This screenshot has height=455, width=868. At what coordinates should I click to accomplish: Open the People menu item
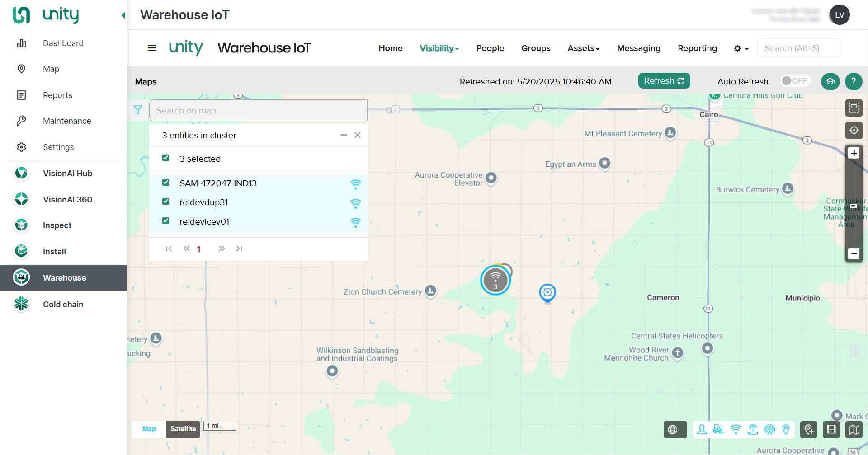(x=490, y=48)
